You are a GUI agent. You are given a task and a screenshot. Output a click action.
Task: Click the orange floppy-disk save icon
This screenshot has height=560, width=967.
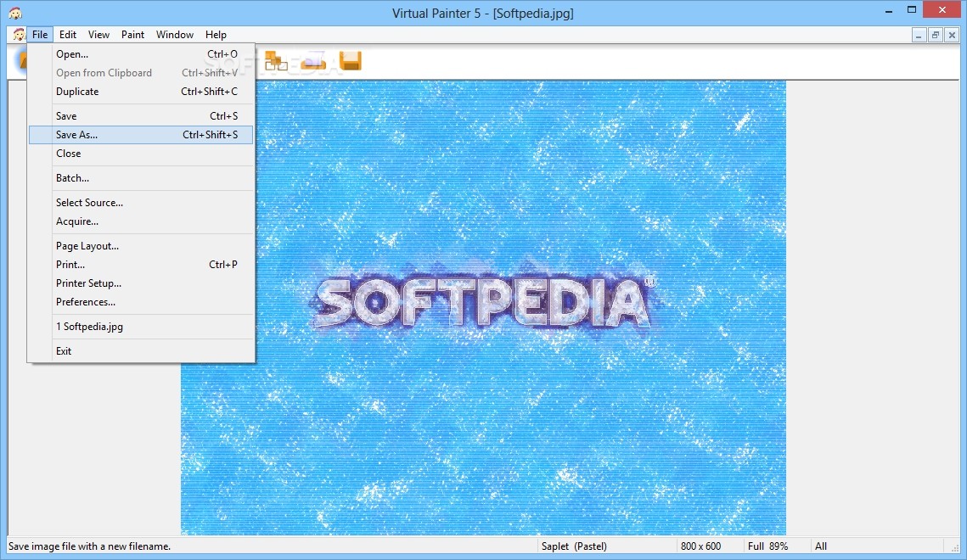(351, 61)
